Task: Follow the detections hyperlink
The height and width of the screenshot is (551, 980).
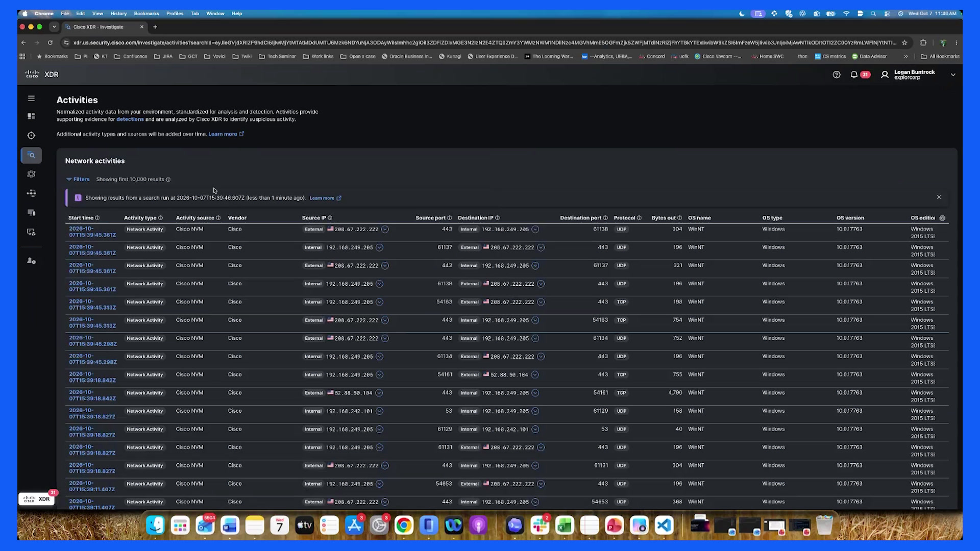Action: (130, 119)
